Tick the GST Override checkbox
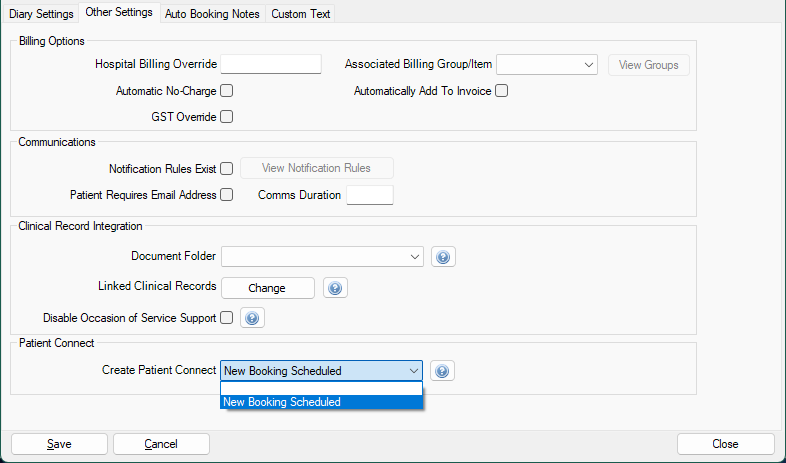The height and width of the screenshot is (463, 786). [227, 117]
